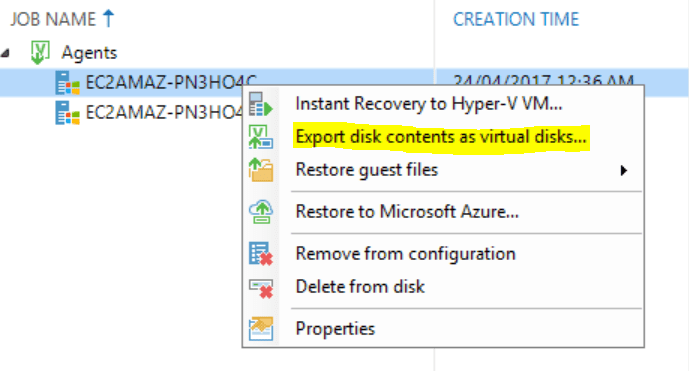Sort by the CREATION TIME column header
The image size is (689, 371).
516,19
